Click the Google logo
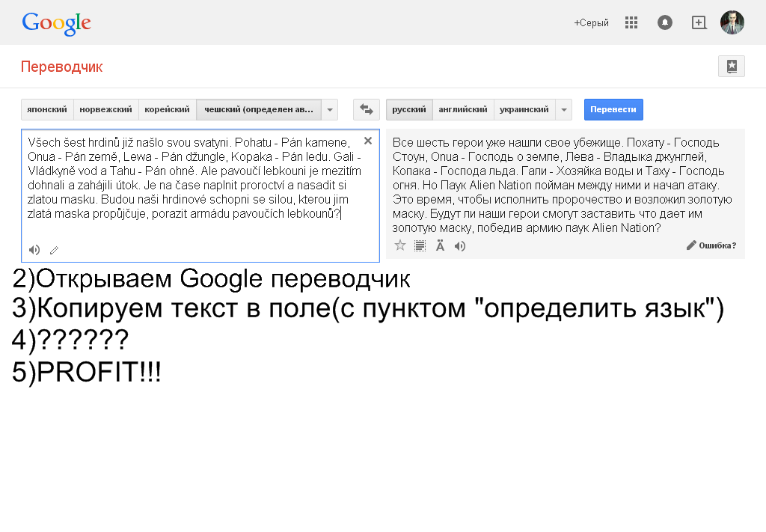Screen dimensions: 766x532 tap(56, 23)
